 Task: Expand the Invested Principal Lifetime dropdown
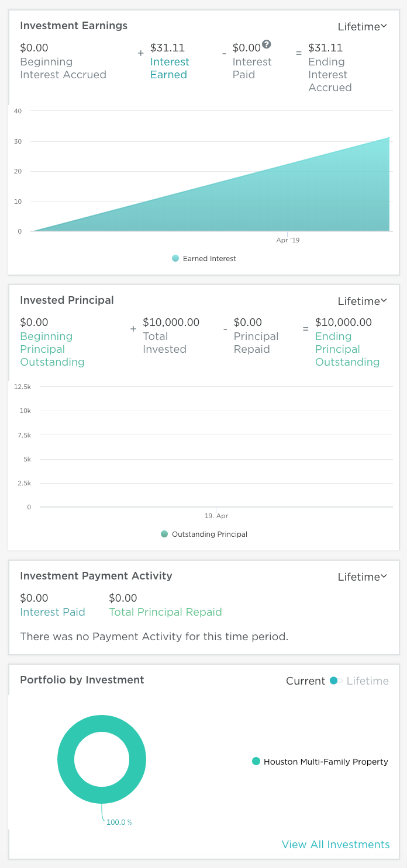coord(363,301)
